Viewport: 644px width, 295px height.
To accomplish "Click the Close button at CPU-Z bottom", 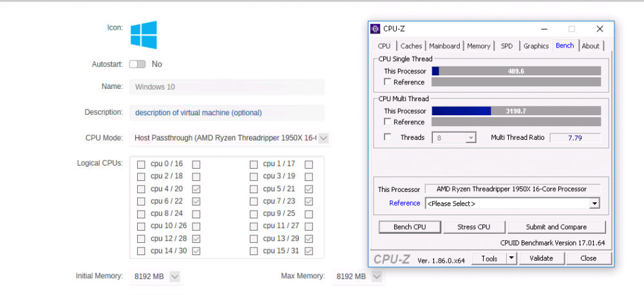I will coord(588,258).
